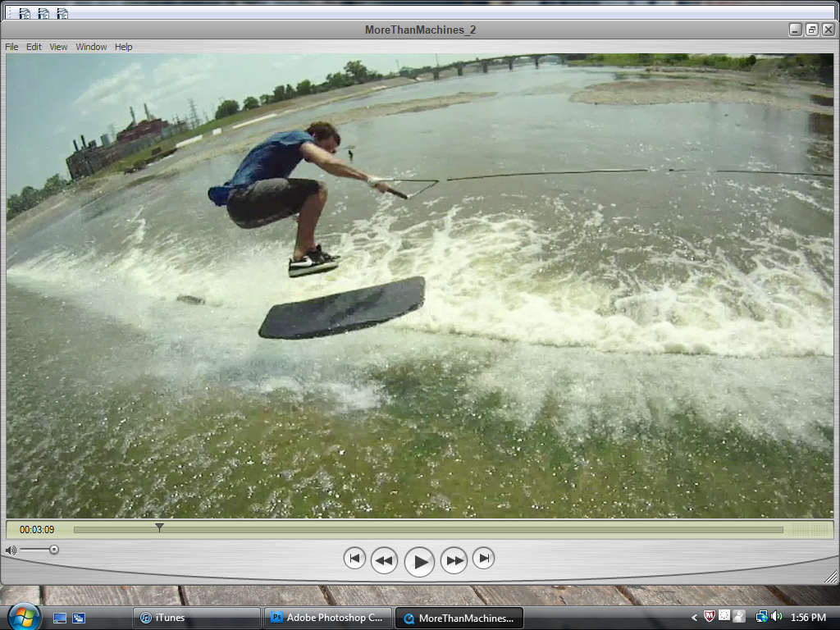840x630 pixels.
Task: Jump to the beginning of the movie
Action: click(354, 559)
